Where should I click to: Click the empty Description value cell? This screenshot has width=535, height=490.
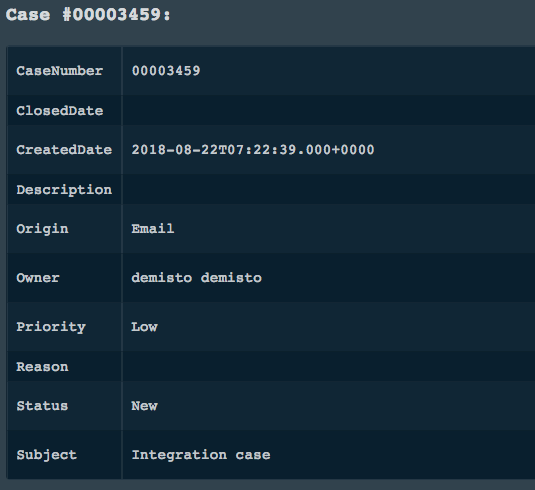329,189
